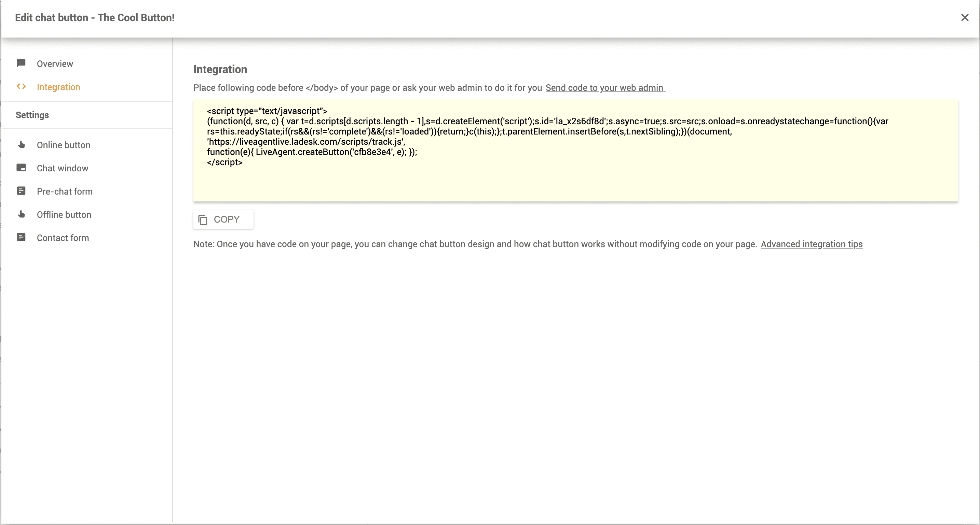Close the Edit chat button dialog

coord(965,17)
